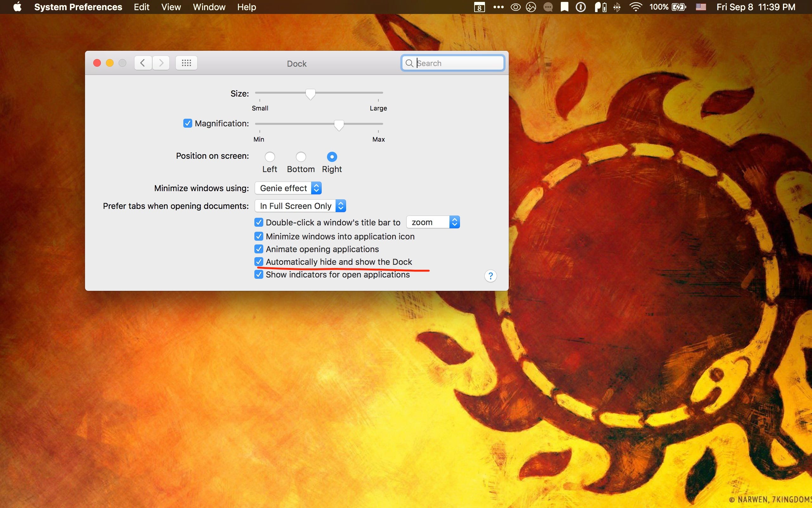Open the battery status menu
812x508 pixels.
point(667,7)
